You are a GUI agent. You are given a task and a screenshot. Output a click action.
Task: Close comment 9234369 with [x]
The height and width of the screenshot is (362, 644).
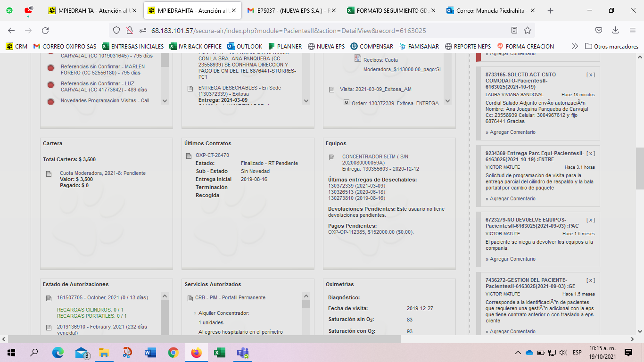(x=590, y=153)
